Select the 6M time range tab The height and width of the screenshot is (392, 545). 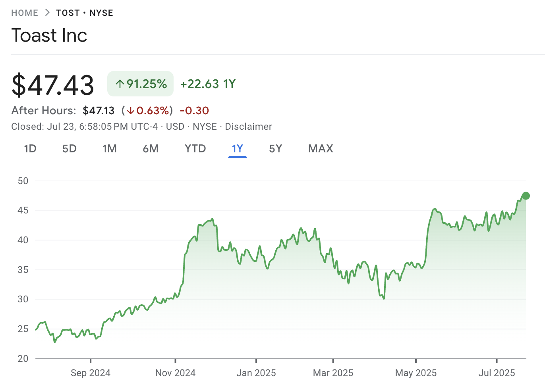point(151,149)
